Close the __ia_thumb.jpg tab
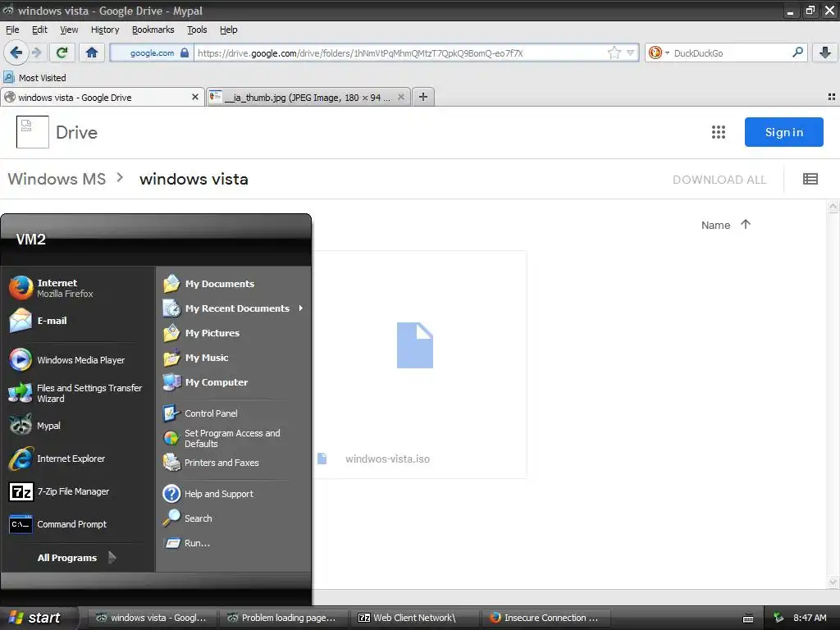The width and height of the screenshot is (840, 630). tap(400, 97)
